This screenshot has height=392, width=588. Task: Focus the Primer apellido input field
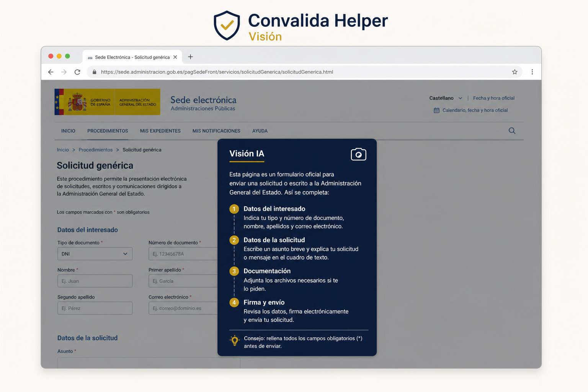click(x=183, y=281)
